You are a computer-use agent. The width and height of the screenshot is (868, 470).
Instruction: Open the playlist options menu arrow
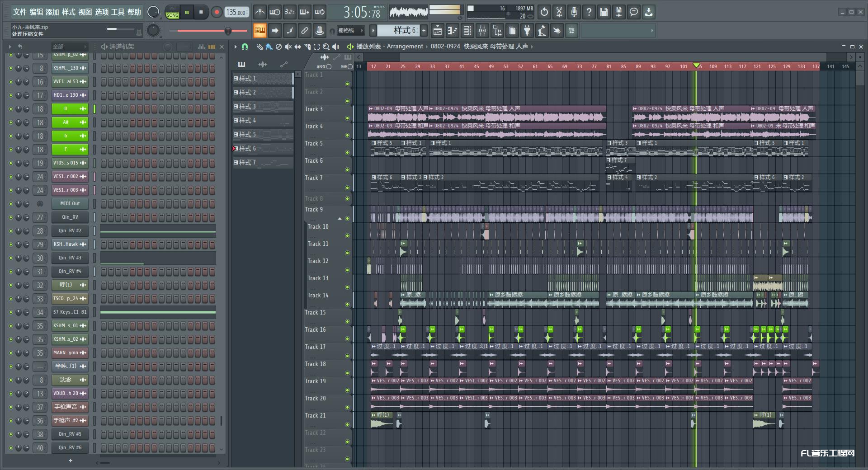pos(235,47)
